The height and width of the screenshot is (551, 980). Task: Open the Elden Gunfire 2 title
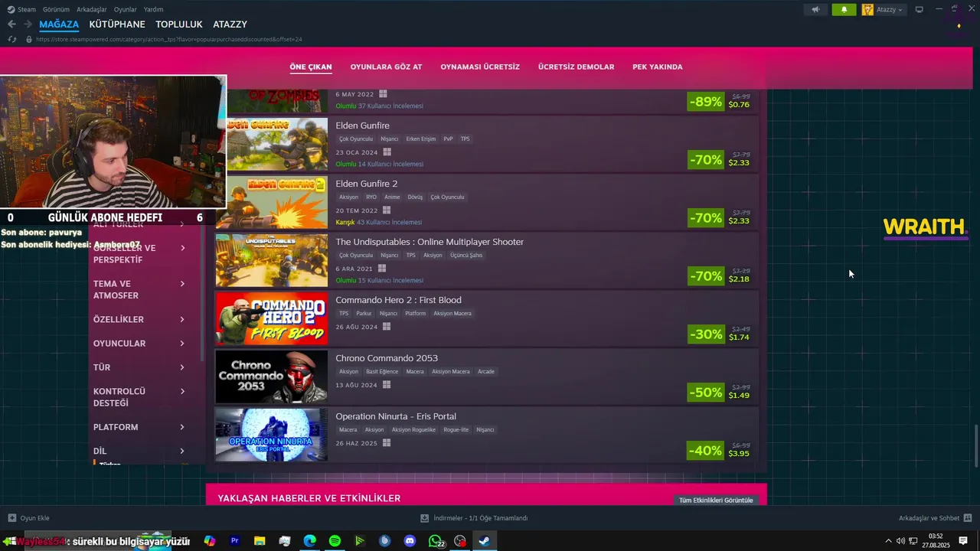[x=366, y=184]
